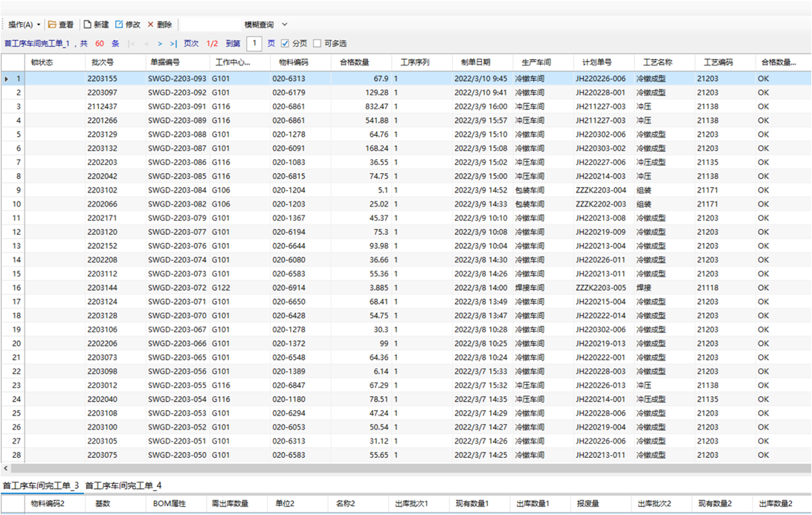Screen dimensions: 812x515
Task: Go to the next page arrow
Action: (159, 44)
